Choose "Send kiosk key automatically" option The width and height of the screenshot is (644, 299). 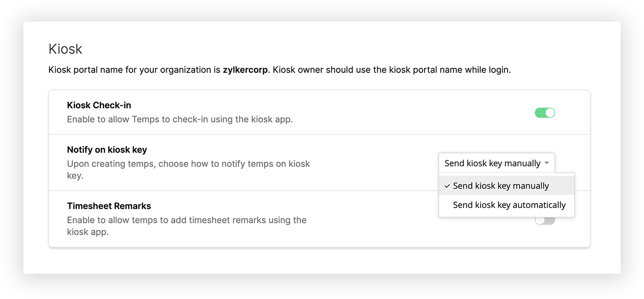(509, 205)
